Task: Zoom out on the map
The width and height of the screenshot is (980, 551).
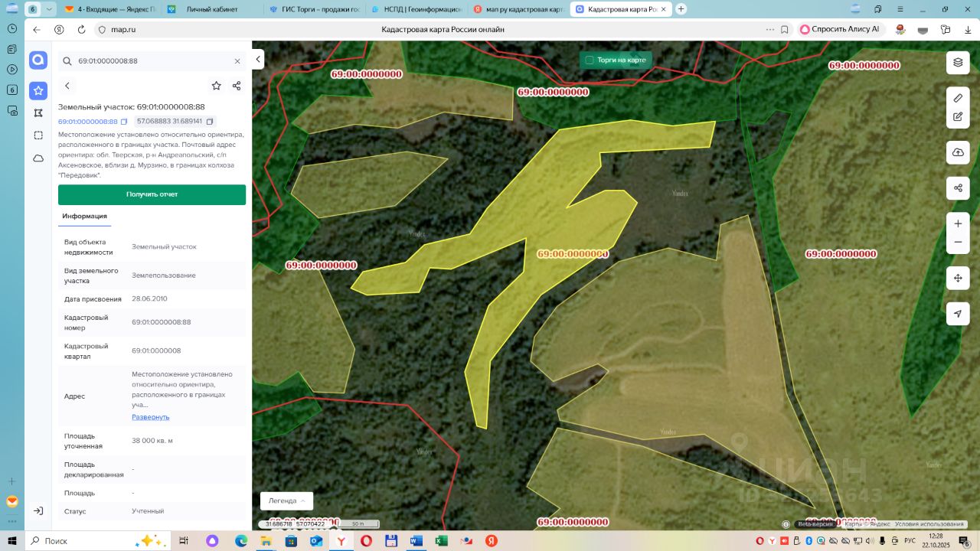Action: 958,242
